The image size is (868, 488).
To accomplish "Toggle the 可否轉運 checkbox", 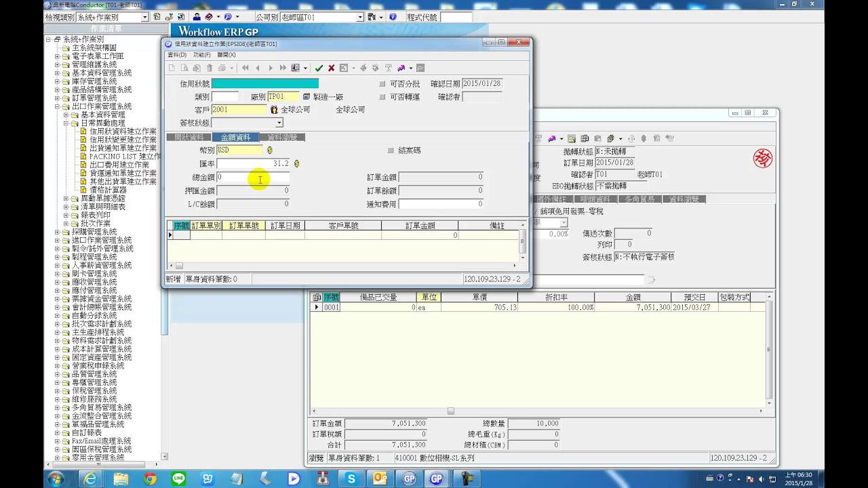I will (x=382, y=97).
